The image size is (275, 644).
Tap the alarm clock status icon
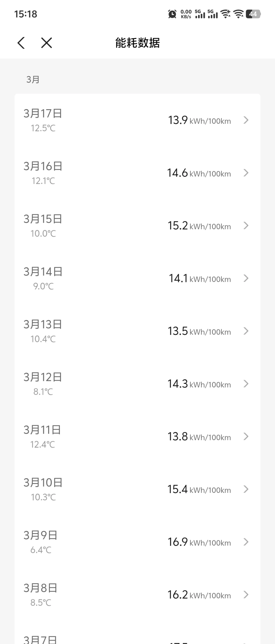click(172, 14)
